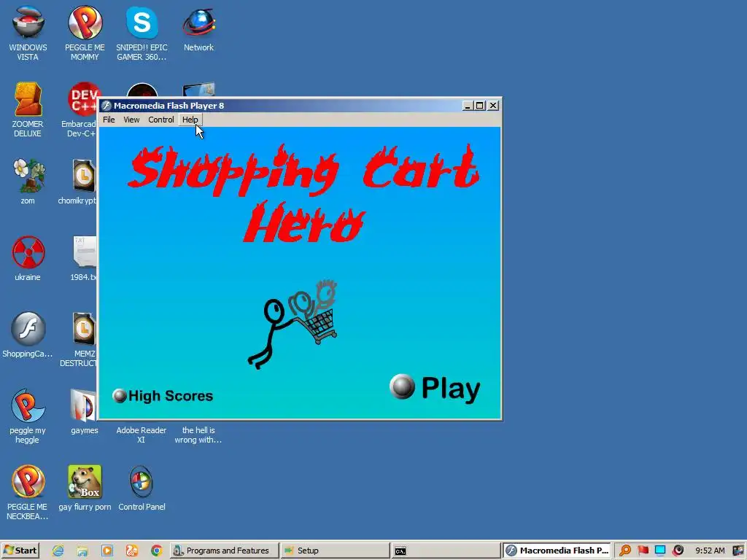The height and width of the screenshot is (560, 747).
Task: Click the round speaker-like tray icon
Action: coord(678,551)
